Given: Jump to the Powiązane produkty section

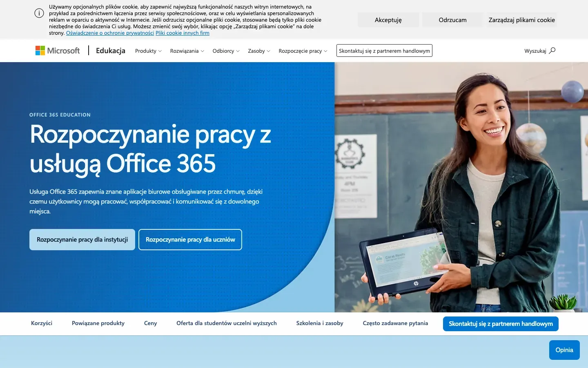Looking at the screenshot, I should 98,323.
